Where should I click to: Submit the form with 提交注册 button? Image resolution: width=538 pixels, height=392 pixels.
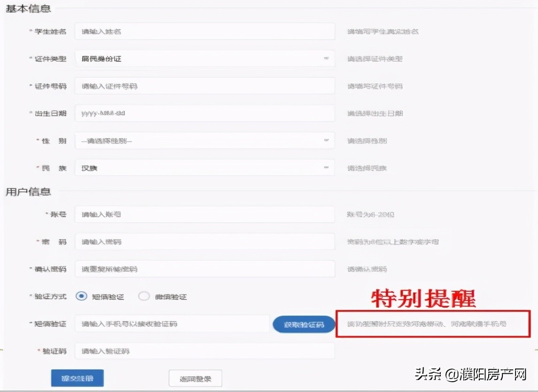click(x=77, y=378)
